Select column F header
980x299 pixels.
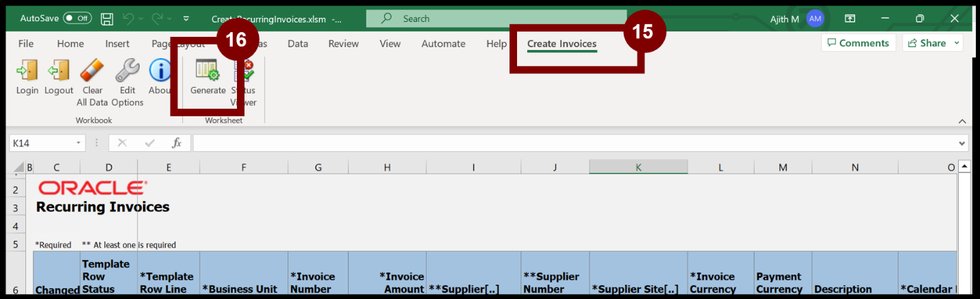(244, 167)
